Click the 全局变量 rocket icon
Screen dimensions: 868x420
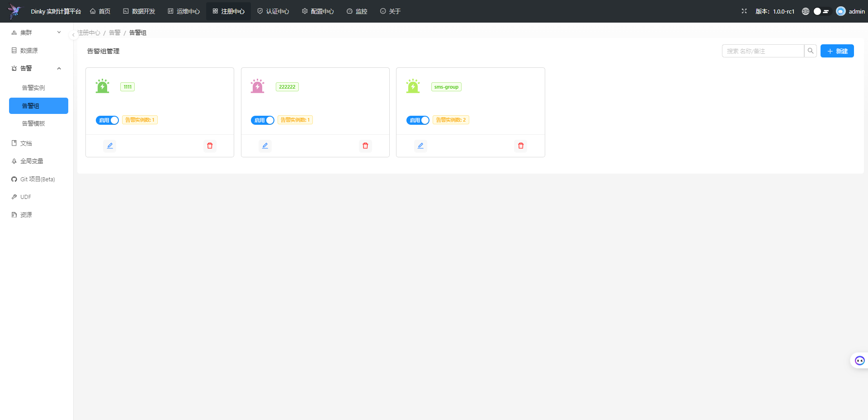[14, 161]
